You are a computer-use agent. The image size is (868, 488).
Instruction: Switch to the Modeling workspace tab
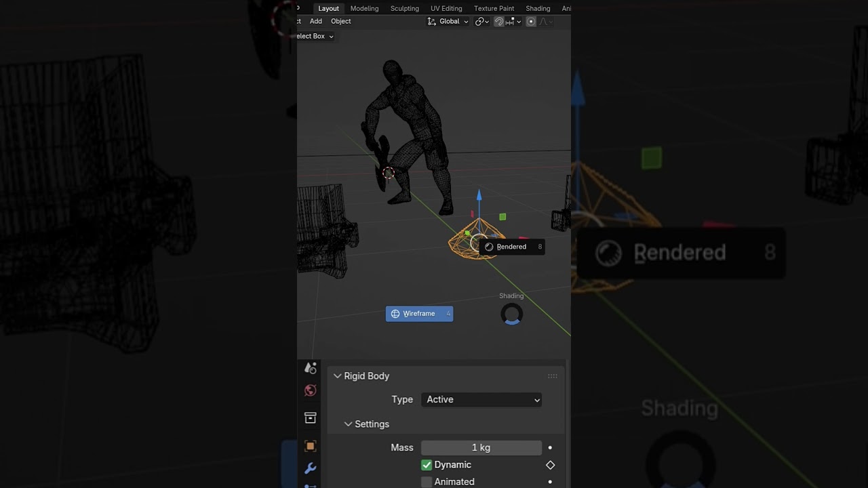[364, 8]
